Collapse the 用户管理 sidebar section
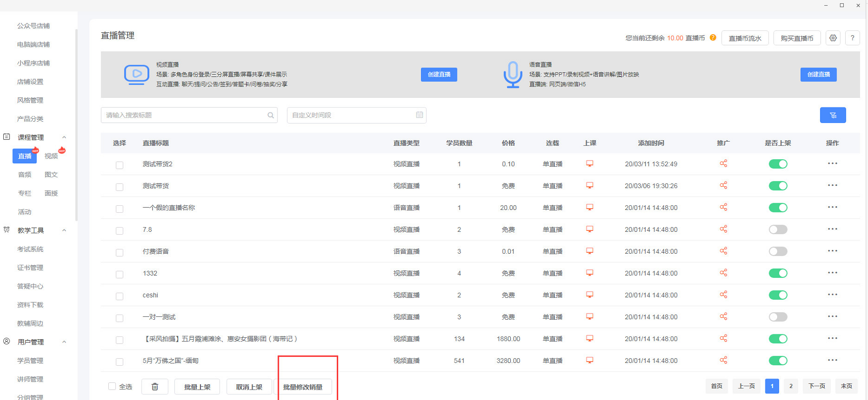 click(64, 342)
